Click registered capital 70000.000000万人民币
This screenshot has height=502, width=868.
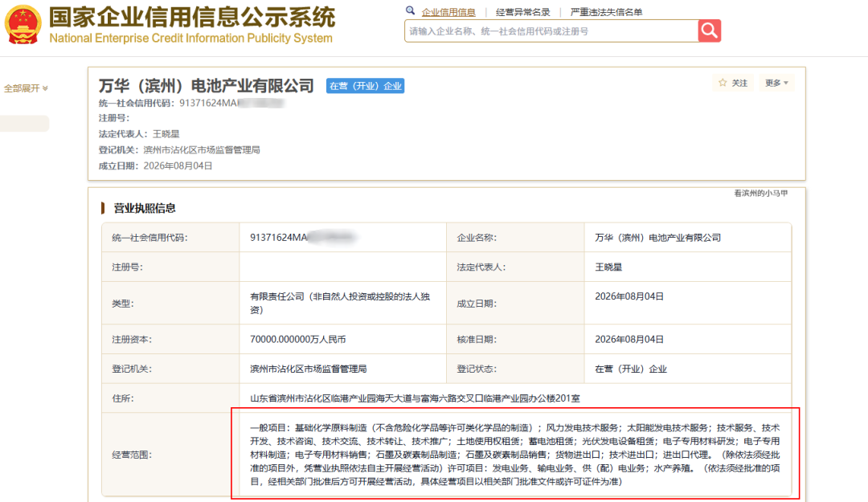tap(298, 339)
